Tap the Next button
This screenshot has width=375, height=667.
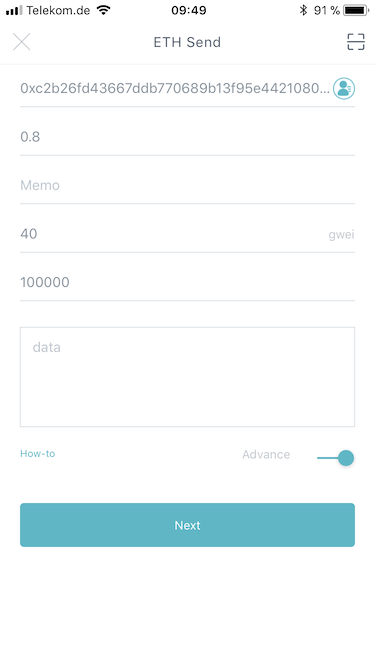tap(188, 525)
